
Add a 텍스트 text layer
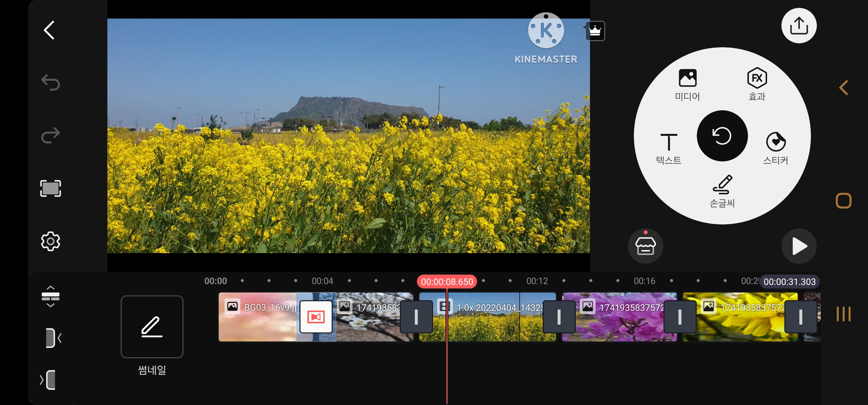(x=668, y=148)
